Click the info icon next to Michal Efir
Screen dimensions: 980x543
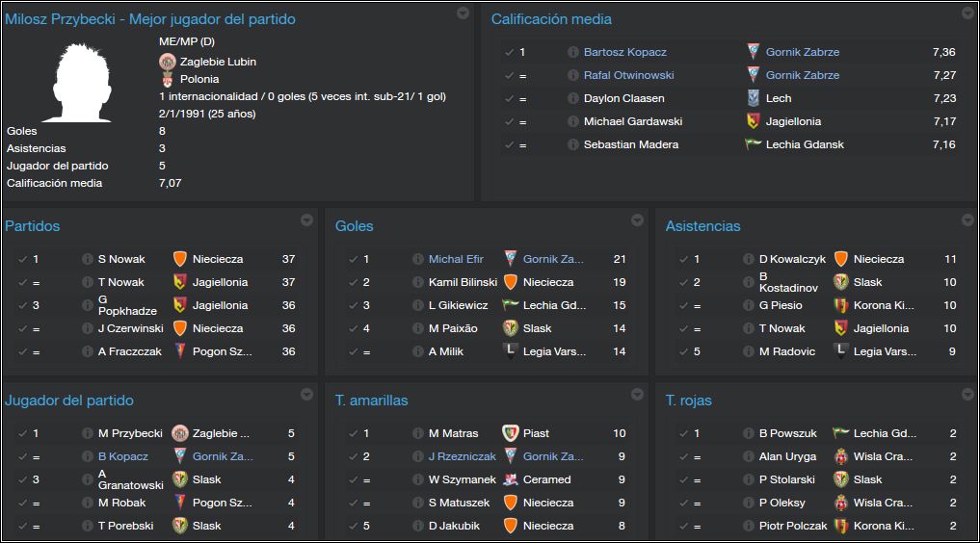point(417,259)
